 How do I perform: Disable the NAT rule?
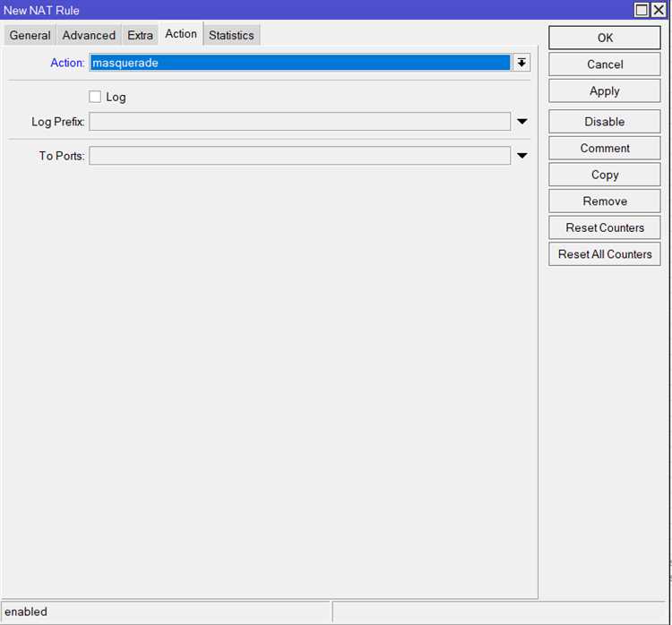point(604,122)
